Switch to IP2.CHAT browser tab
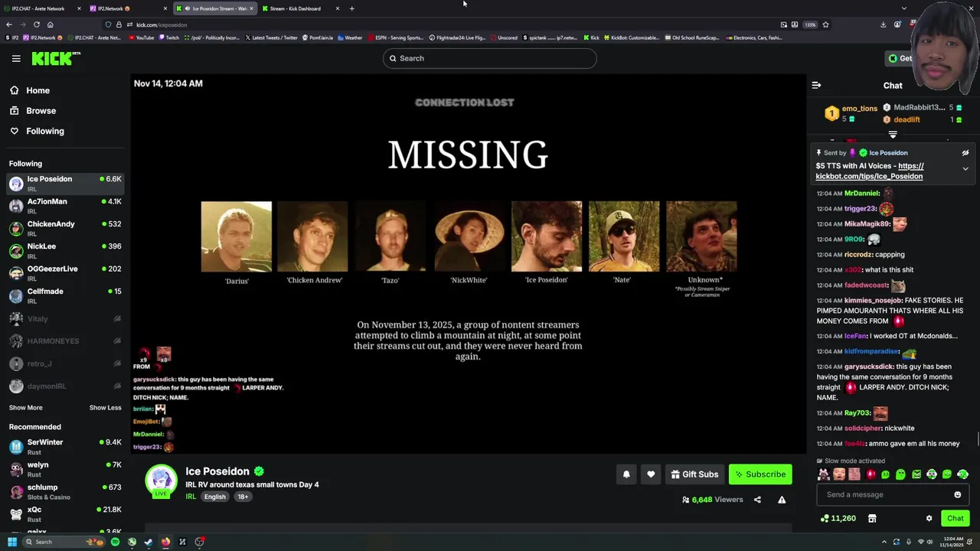 coord(41,8)
